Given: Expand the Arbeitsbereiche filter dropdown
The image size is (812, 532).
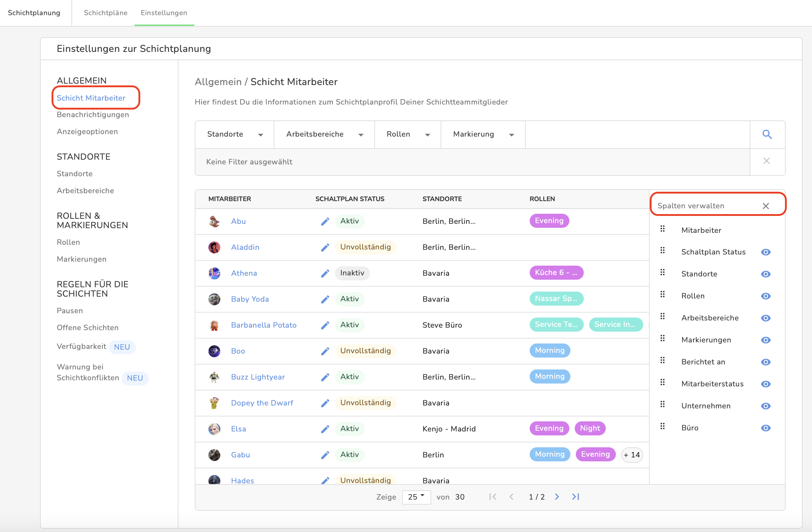Looking at the screenshot, I should pyautogui.click(x=324, y=134).
